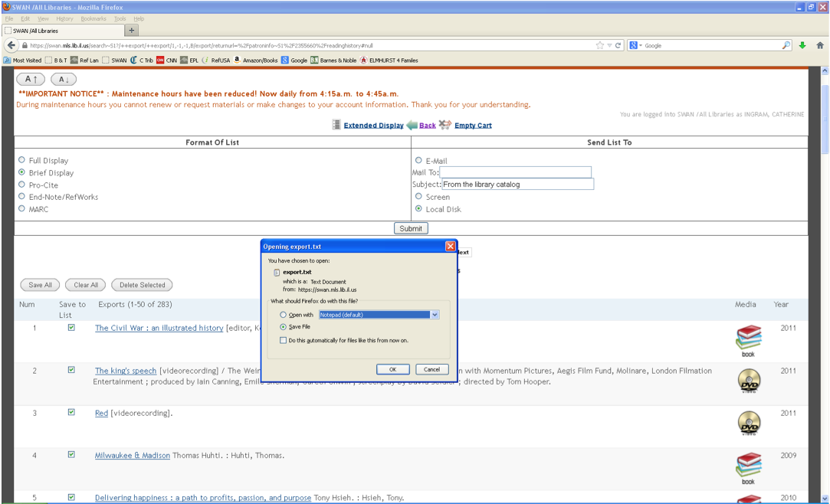This screenshot has width=830, height=504.
Task: Click the Mail To input field
Action: (515, 172)
